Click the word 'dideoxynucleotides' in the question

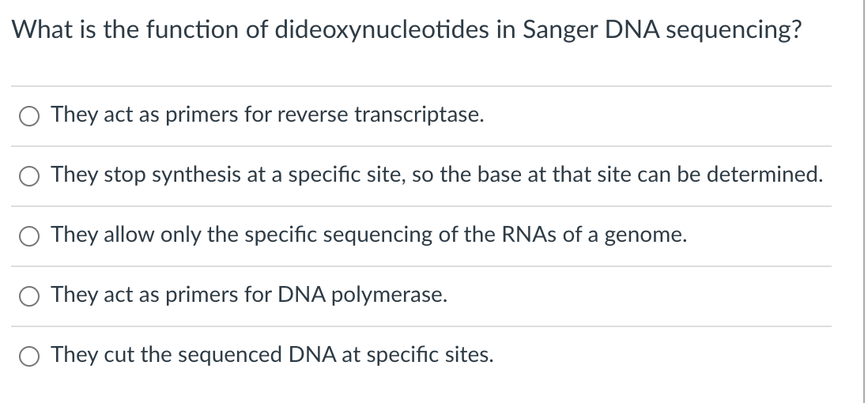coord(382,30)
